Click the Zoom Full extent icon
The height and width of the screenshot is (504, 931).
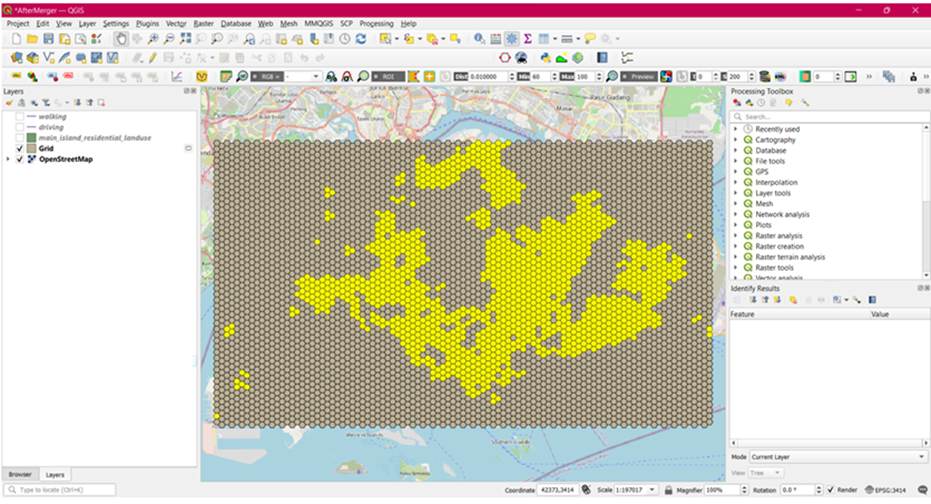[184, 39]
